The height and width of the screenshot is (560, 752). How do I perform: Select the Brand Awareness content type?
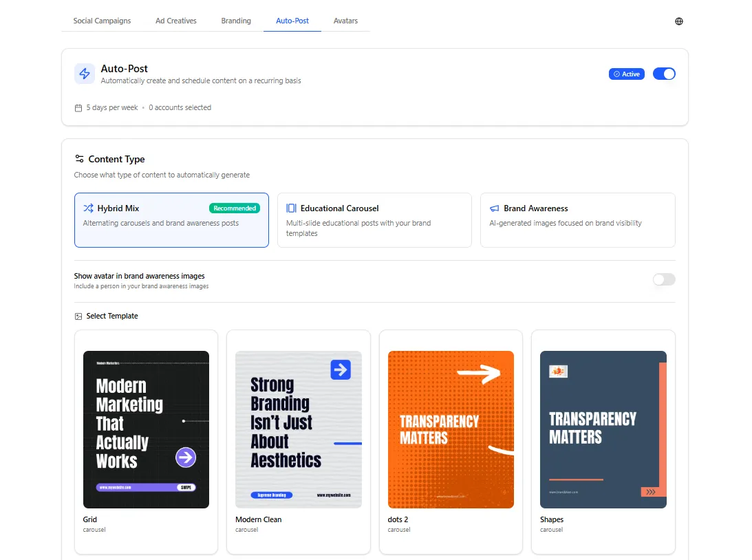click(x=577, y=220)
